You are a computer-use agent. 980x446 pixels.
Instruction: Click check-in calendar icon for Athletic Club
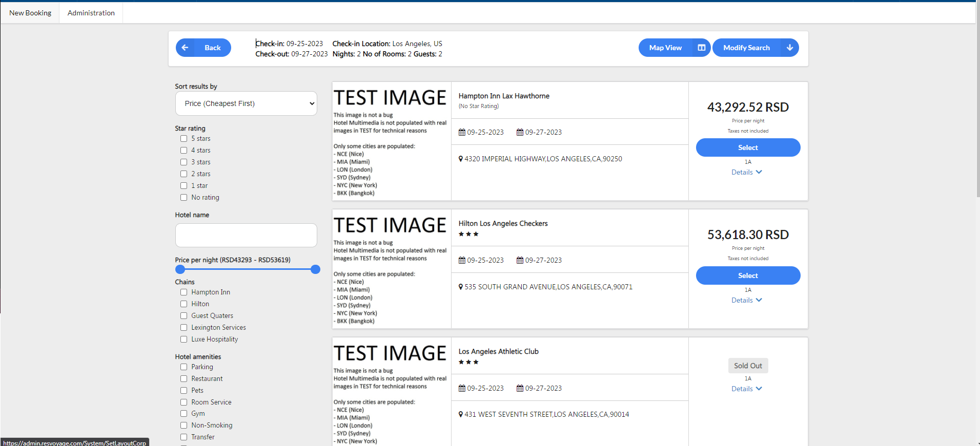(462, 388)
